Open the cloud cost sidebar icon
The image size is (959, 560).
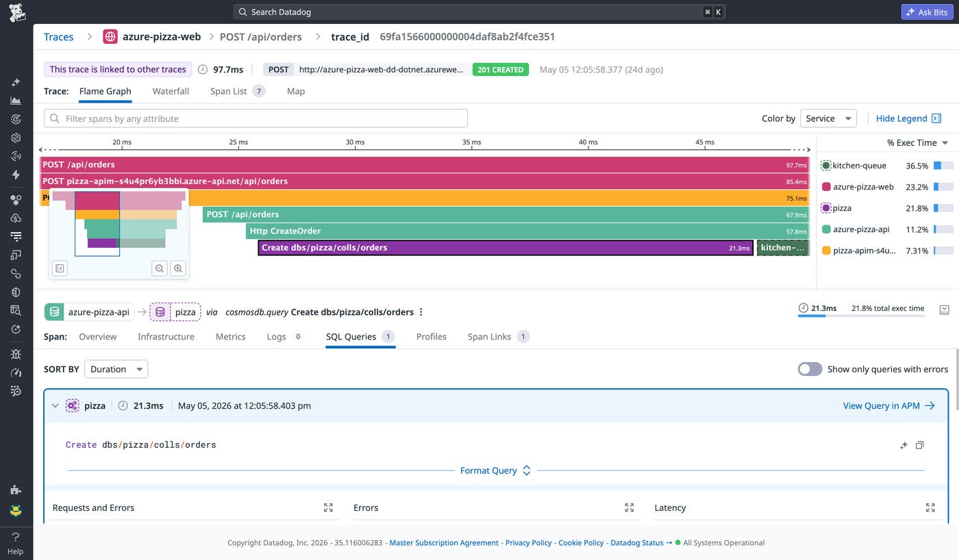click(16, 218)
